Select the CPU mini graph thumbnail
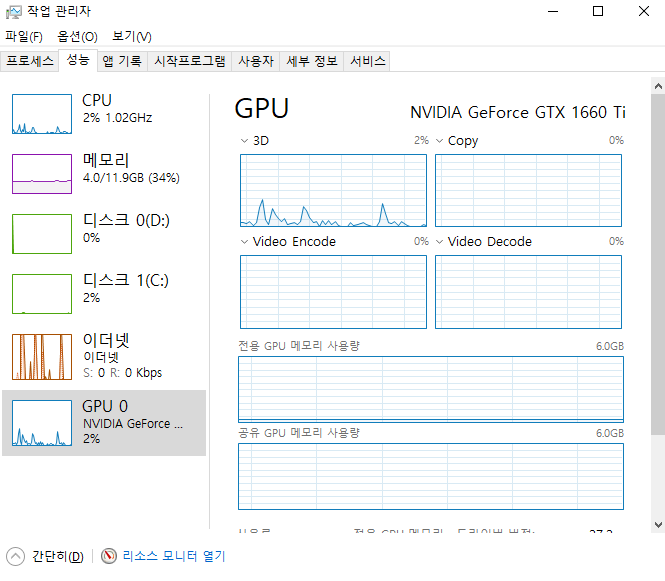665x581 pixels. point(42,114)
